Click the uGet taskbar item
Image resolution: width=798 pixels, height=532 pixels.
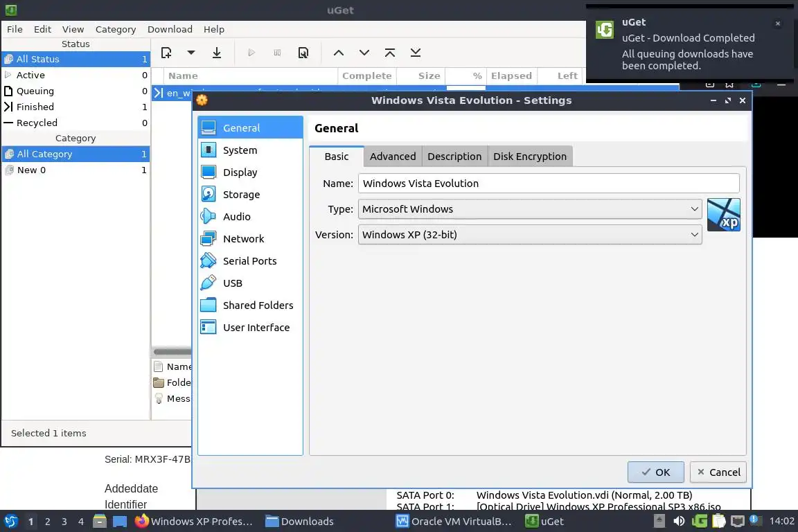[544, 522]
